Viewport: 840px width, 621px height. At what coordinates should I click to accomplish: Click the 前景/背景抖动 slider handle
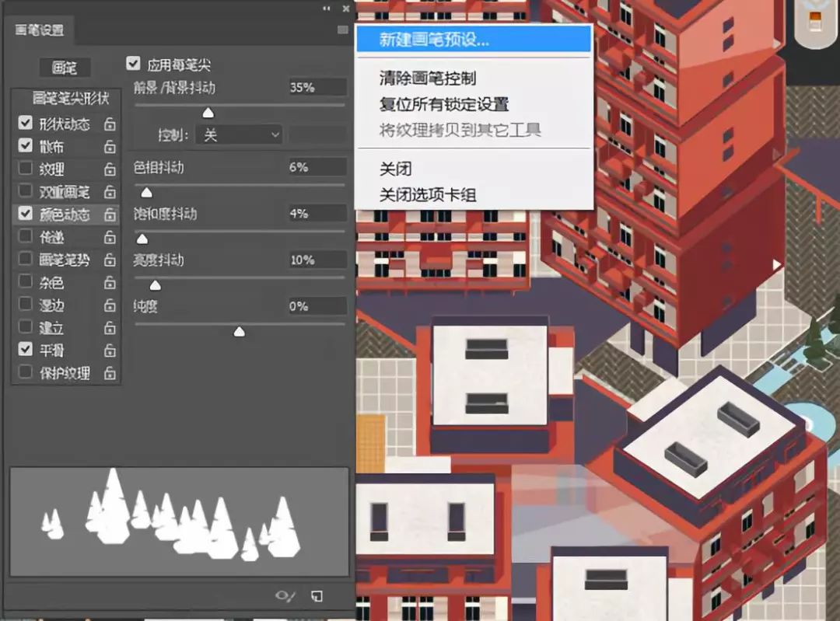pyautogui.click(x=208, y=113)
